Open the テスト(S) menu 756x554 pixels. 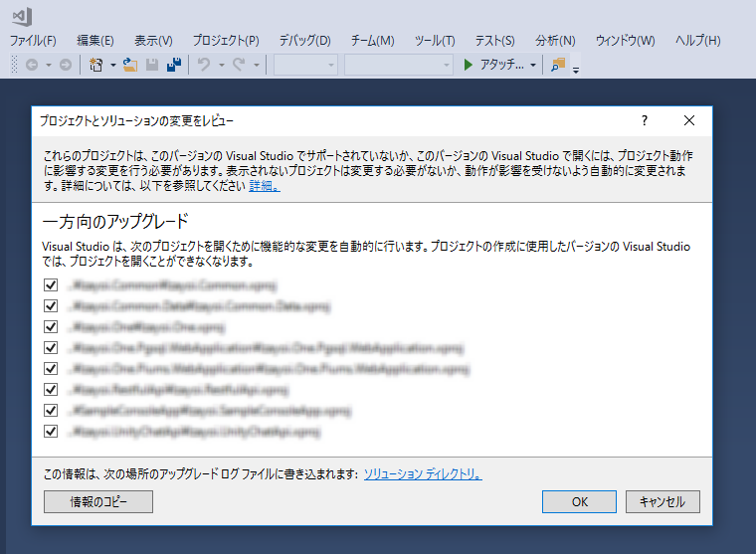[x=495, y=41]
